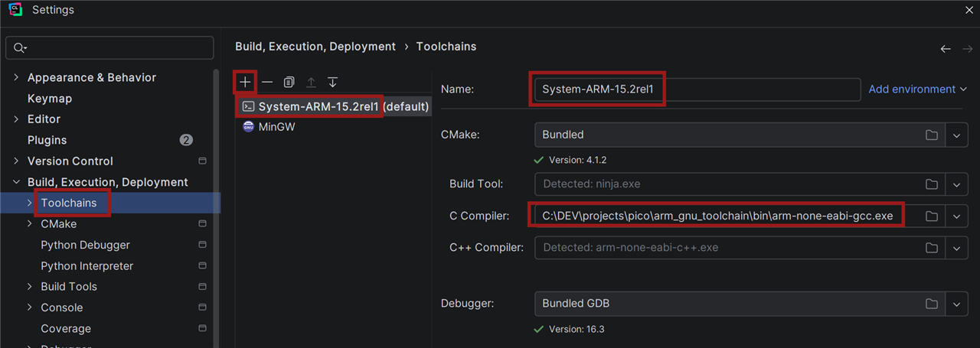Move the toolchain down in list
This screenshot has width=980, height=348.
tap(332, 82)
